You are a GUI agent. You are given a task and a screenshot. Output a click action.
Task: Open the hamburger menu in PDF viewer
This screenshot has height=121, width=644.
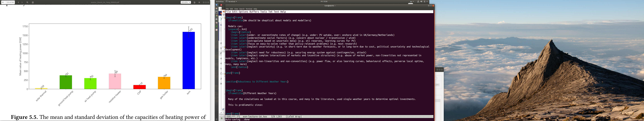[x=199, y=2]
